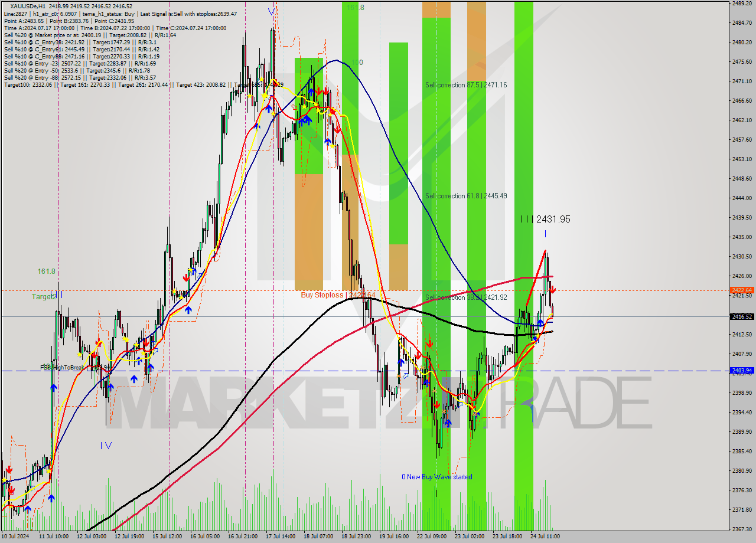Viewport: 756px width, 543px height.
Task: Click the '12 Jul 19:00' time label
Action: [x=129, y=537]
